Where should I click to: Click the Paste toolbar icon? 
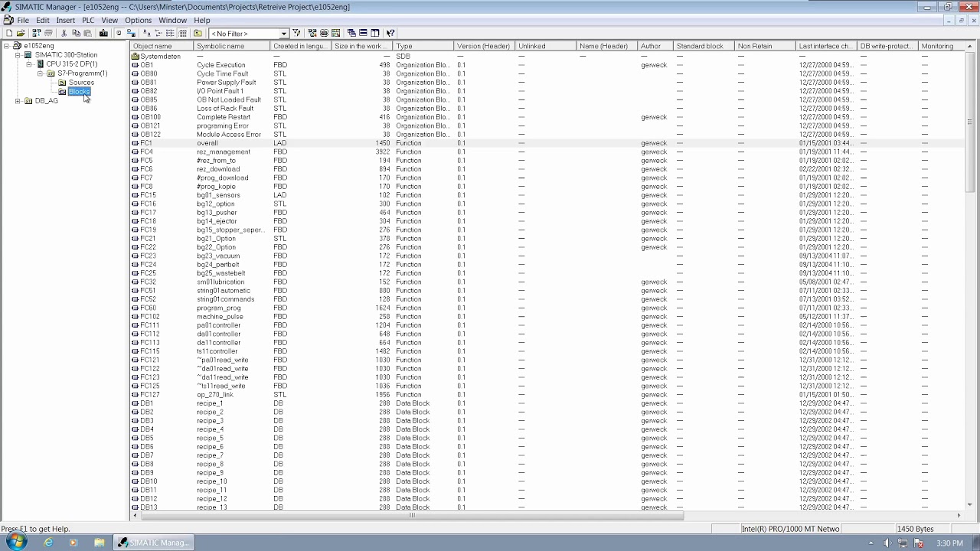[x=87, y=33]
